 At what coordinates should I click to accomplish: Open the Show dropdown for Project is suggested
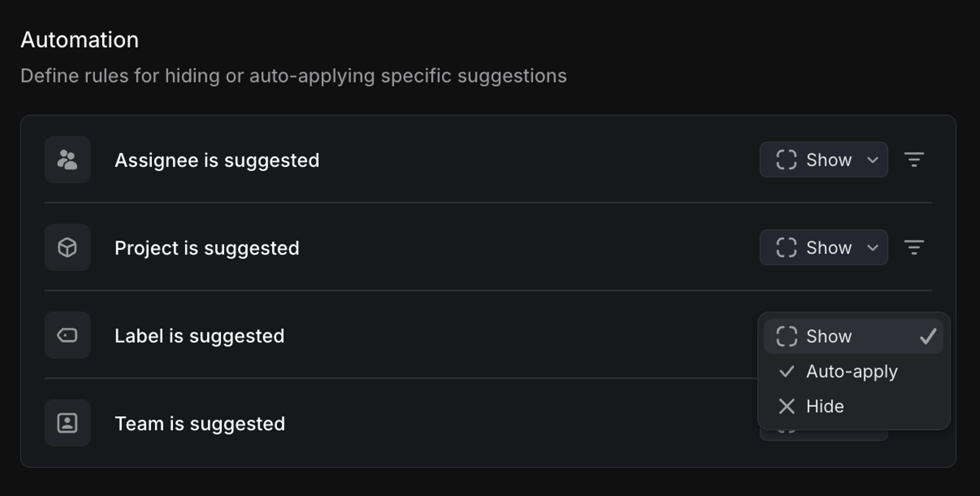click(823, 247)
